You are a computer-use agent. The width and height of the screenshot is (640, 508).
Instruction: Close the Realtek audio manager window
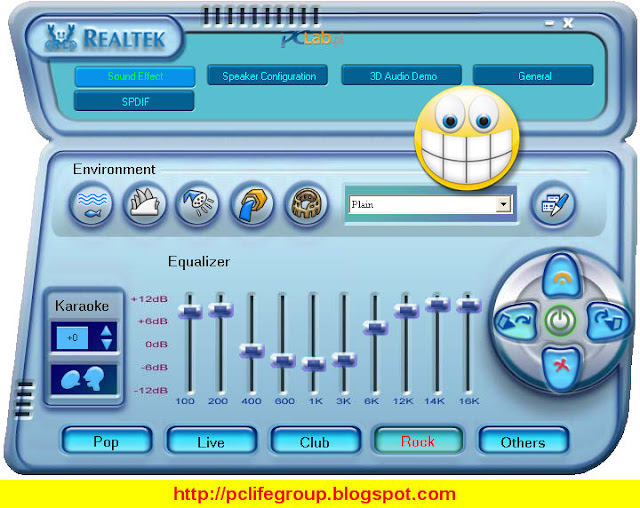point(568,23)
